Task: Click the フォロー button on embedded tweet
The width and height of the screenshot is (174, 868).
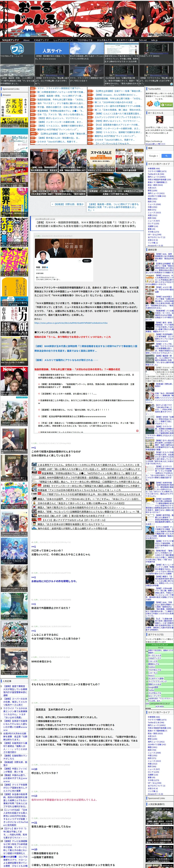Action: click(87, 261)
